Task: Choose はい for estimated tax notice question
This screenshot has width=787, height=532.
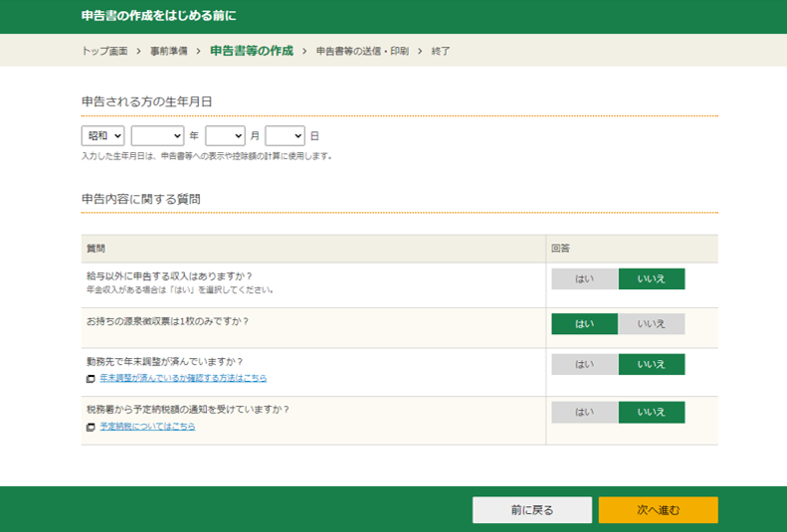Action: (x=584, y=413)
